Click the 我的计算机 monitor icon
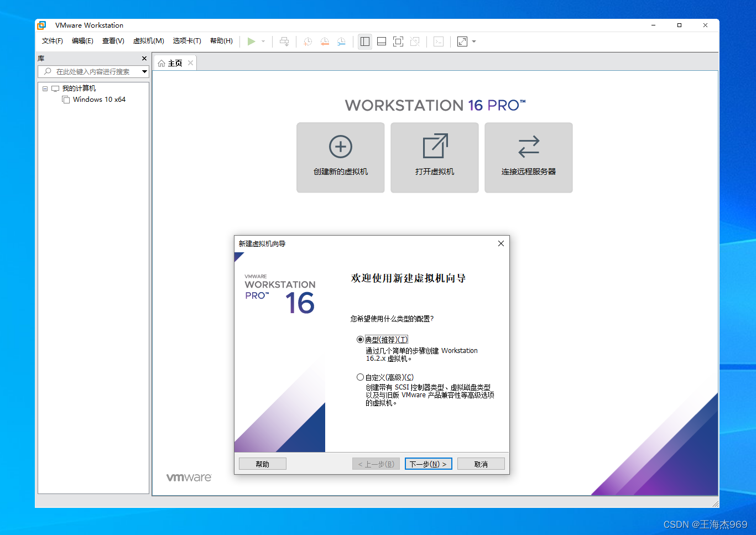 (55, 89)
